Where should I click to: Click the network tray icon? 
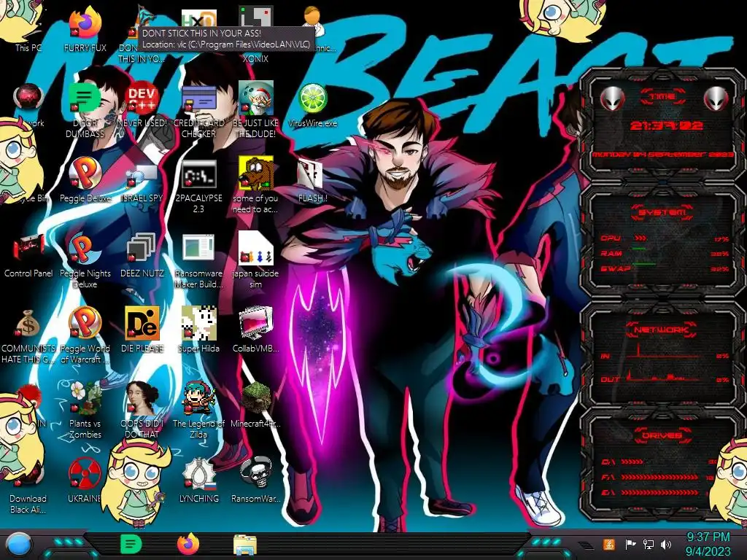pos(649,545)
